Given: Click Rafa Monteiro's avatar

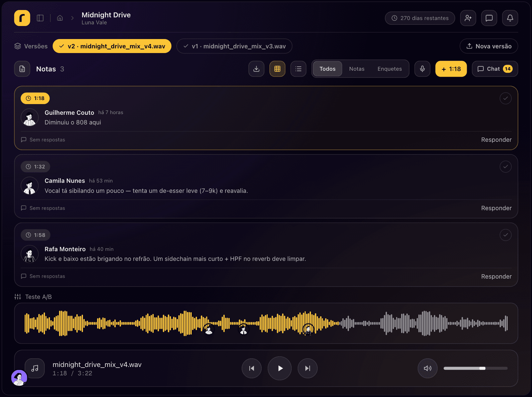Looking at the screenshot, I should 30,254.
